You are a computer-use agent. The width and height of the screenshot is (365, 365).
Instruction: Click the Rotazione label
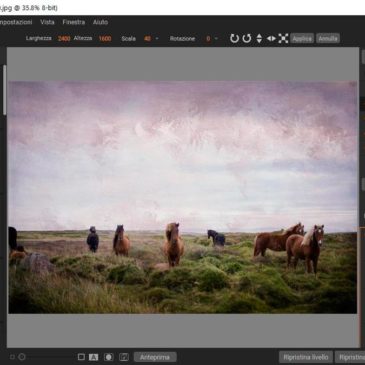point(182,39)
